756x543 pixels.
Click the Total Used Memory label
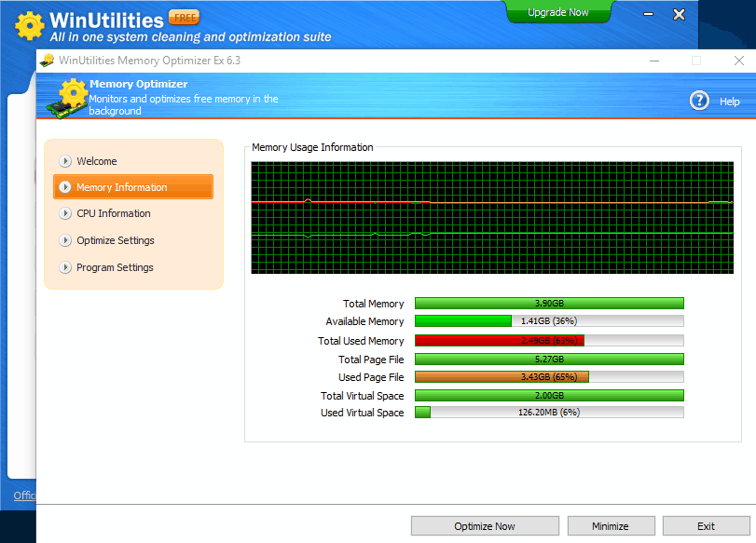pyautogui.click(x=361, y=341)
